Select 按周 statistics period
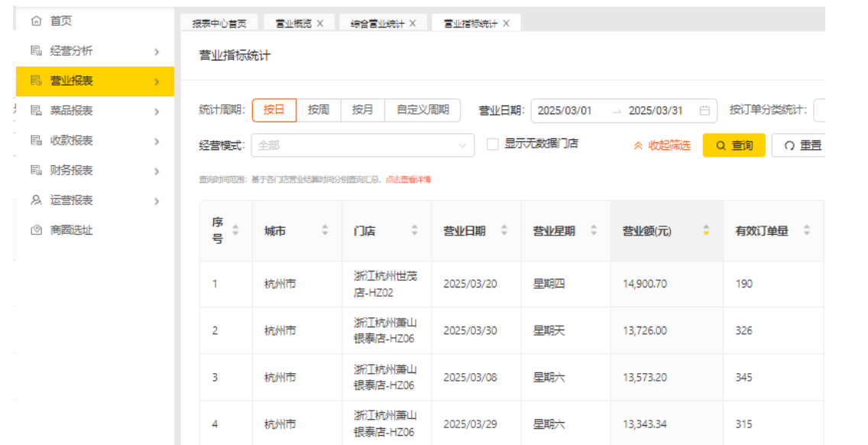This screenshot has height=445, width=868. pos(319,110)
